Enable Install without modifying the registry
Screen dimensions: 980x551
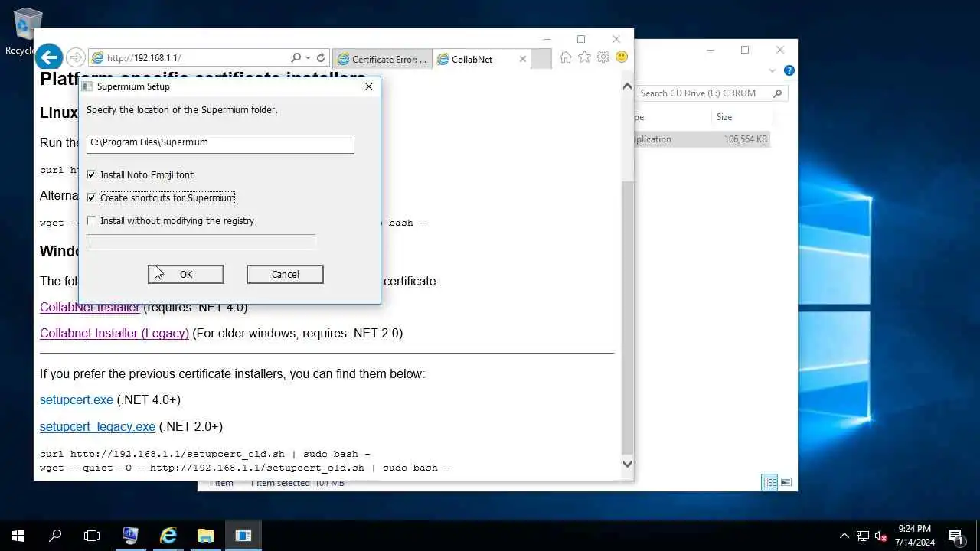(91, 220)
